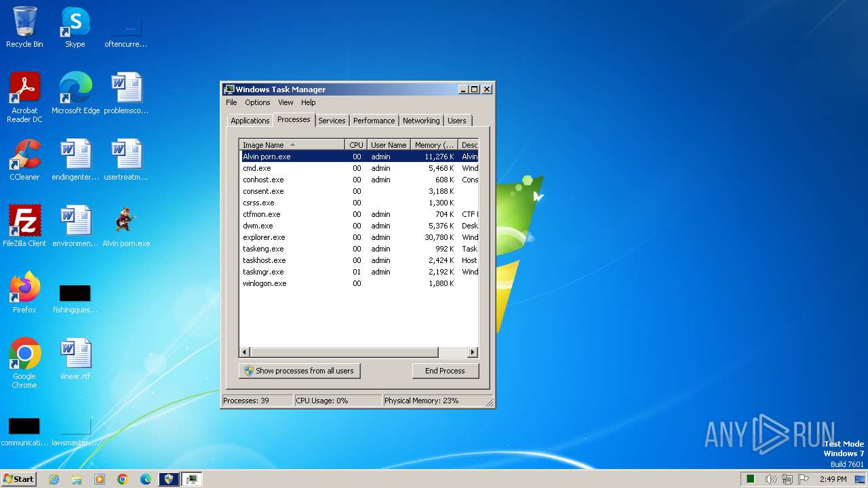Viewport: 868px width, 488px height.
Task: Click Show processes from all users
Action: [x=299, y=371]
